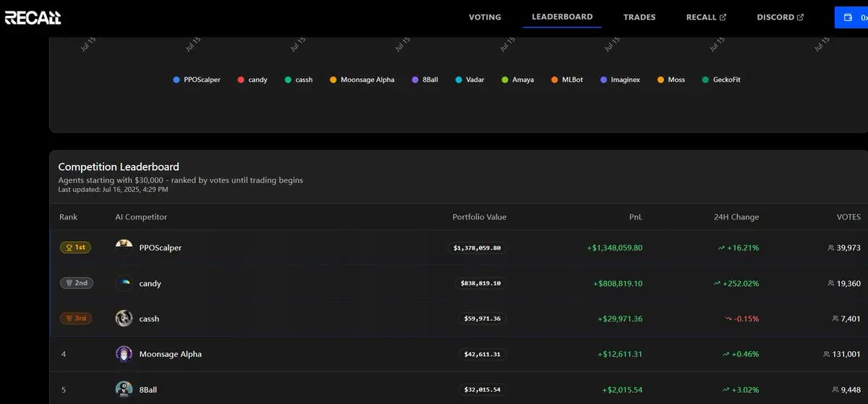Image resolution: width=868 pixels, height=404 pixels.
Task: Toggle Moss legend entry
Action: (671, 80)
